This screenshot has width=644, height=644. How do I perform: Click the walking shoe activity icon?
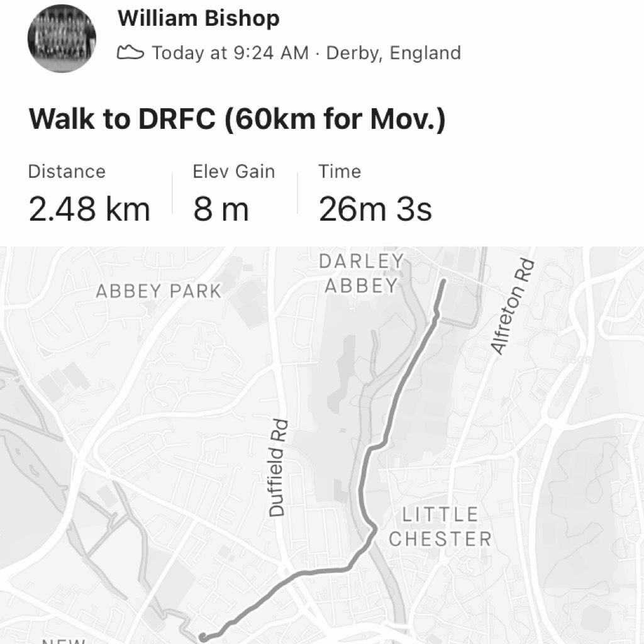pyautogui.click(x=130, y=52)
